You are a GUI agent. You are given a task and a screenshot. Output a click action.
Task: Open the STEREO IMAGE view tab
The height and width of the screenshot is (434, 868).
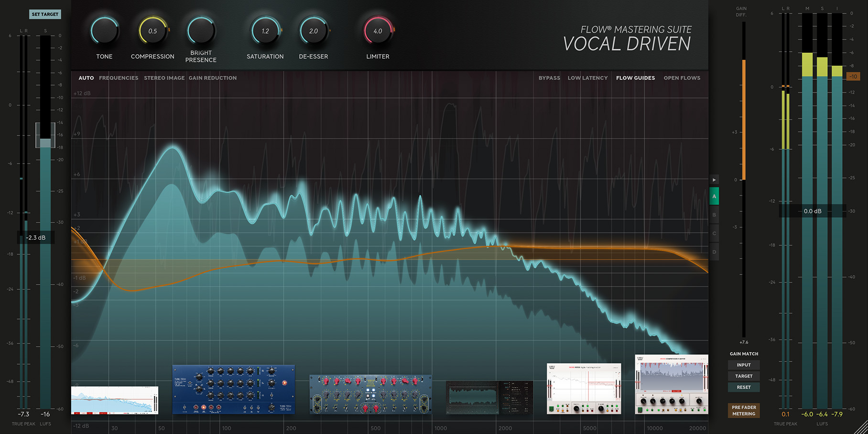point(164,78)
